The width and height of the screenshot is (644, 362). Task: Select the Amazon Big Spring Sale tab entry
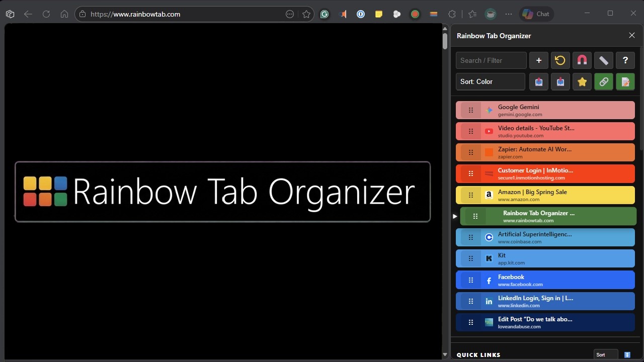click(x=545, y=195)
